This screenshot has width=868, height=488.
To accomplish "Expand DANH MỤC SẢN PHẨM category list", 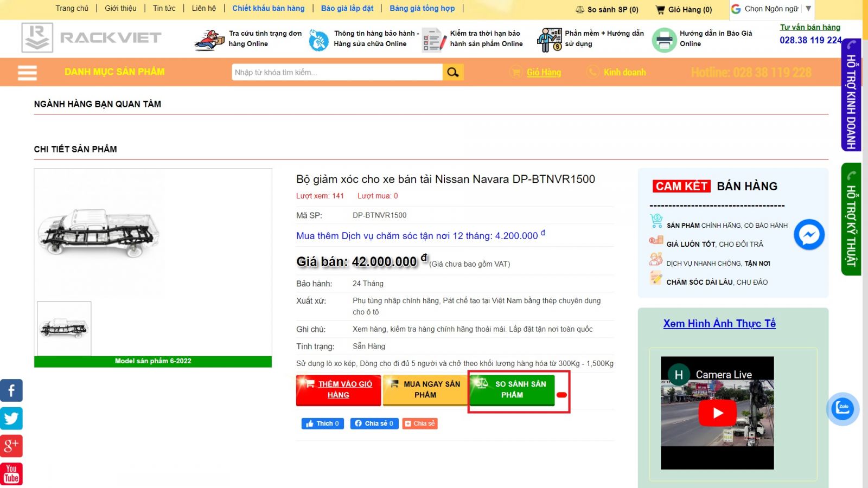I will click(114, 72).
